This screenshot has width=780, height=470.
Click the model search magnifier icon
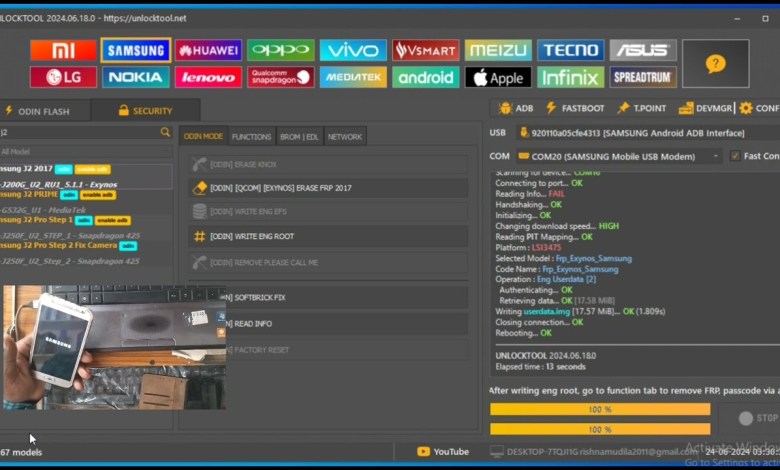click(165, 132)
